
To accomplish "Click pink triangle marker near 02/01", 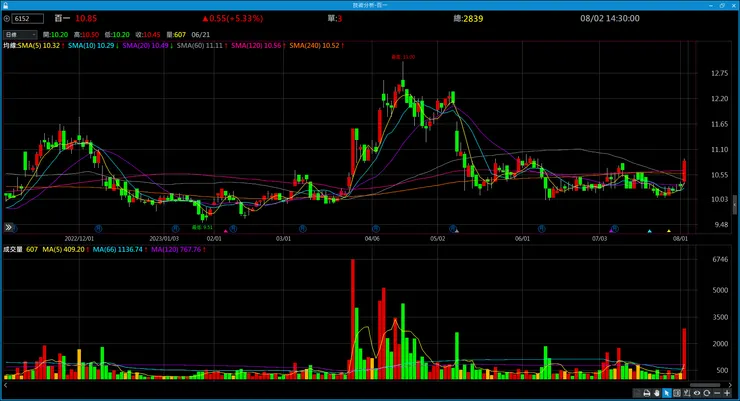I will tap(226, 231).
